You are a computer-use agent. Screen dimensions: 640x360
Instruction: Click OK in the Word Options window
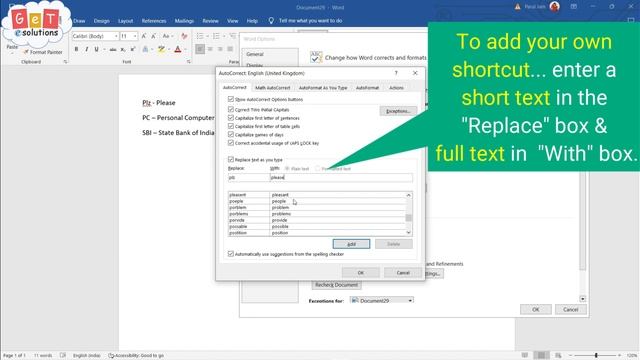pos(536,309)
